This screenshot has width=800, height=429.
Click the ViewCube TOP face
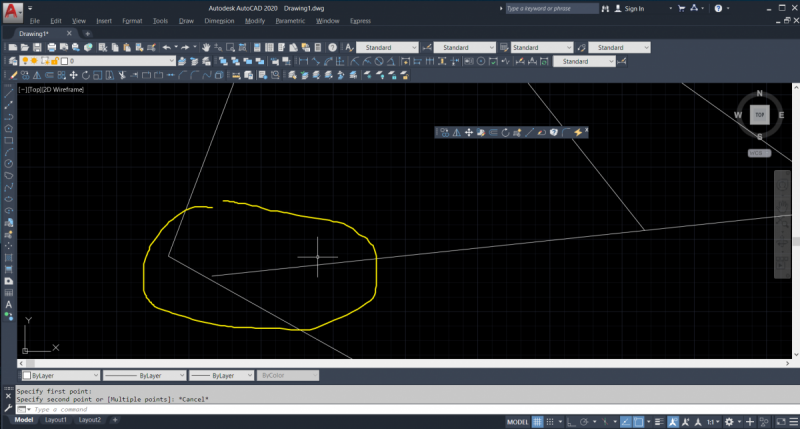point(760,115)
